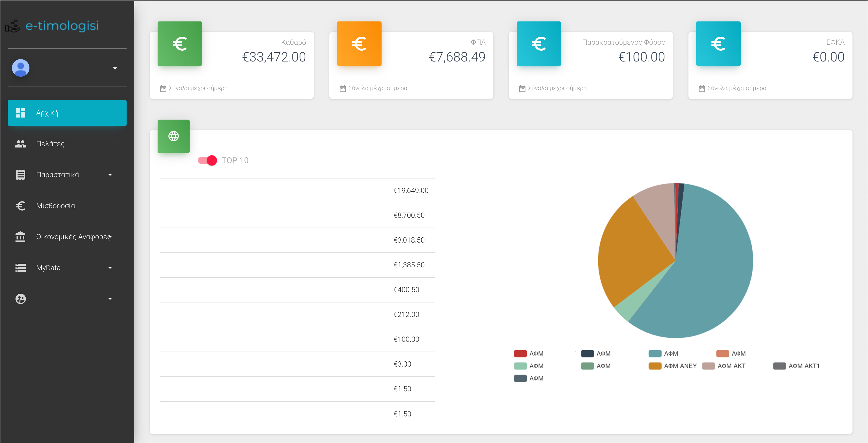
Task: Select the €8,700.50 table row
Action: 298,216
